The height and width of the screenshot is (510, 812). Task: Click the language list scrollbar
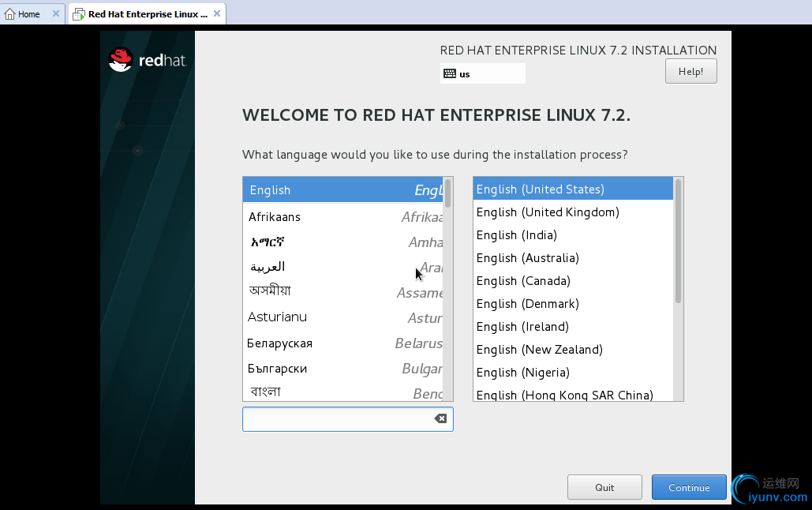[x=448, y=193]
